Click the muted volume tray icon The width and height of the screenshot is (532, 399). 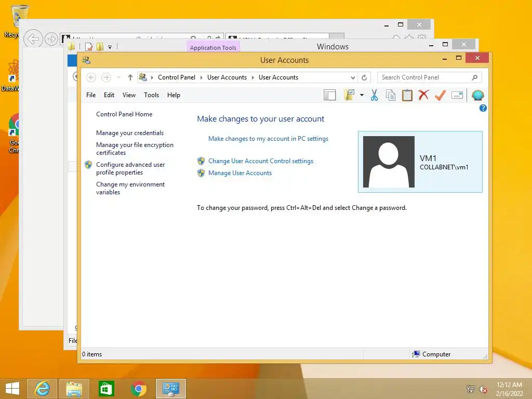click(x=483, y=389)
